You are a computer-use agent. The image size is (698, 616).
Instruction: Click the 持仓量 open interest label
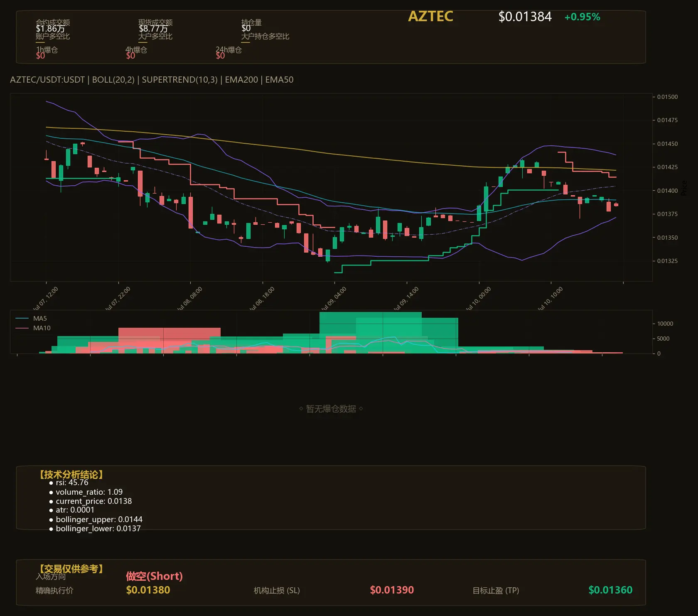point(251,22)
